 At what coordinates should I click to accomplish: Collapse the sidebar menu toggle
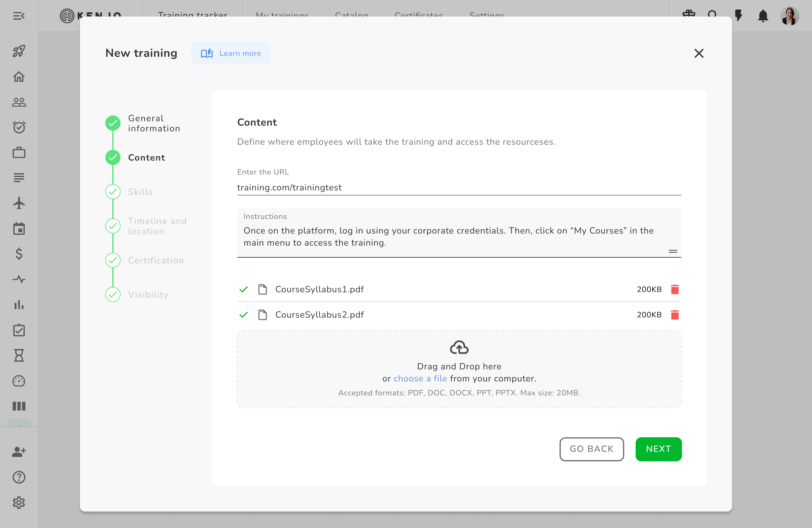point(19,16)
